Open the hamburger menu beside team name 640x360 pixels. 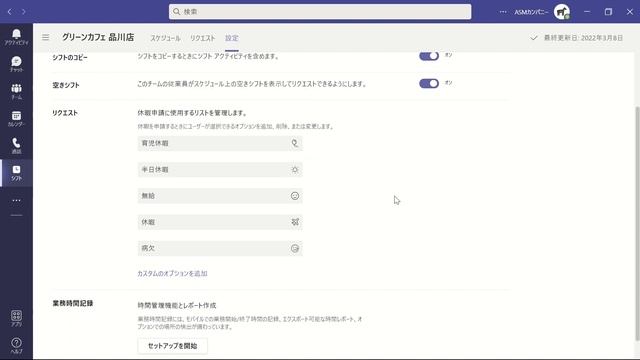click(46, 38)
